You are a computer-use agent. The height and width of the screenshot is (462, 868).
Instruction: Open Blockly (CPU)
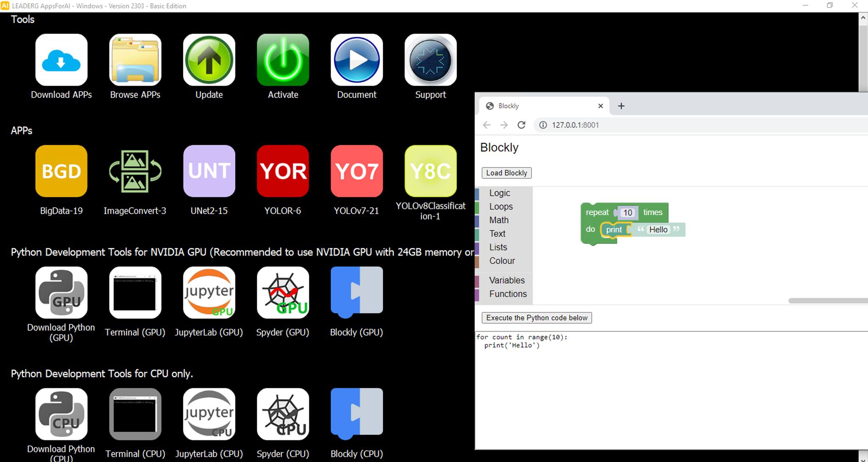tap(356, 414)
